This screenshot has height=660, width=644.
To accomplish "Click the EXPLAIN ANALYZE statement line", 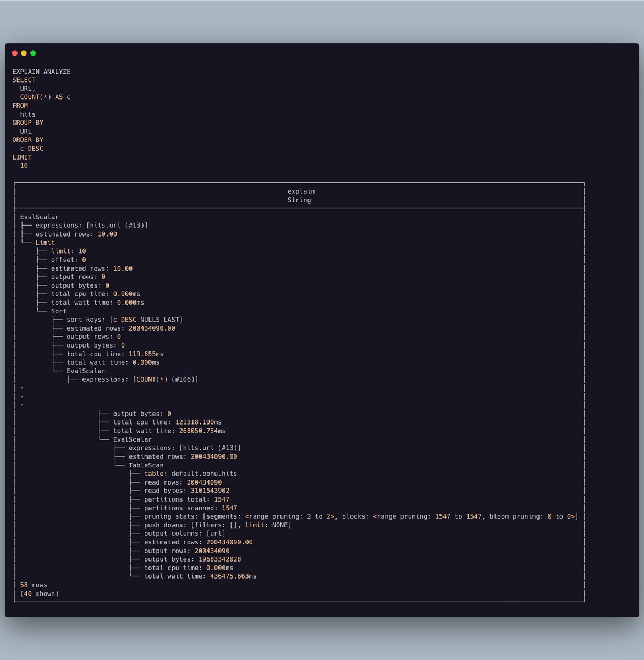I will coord(41,71).
